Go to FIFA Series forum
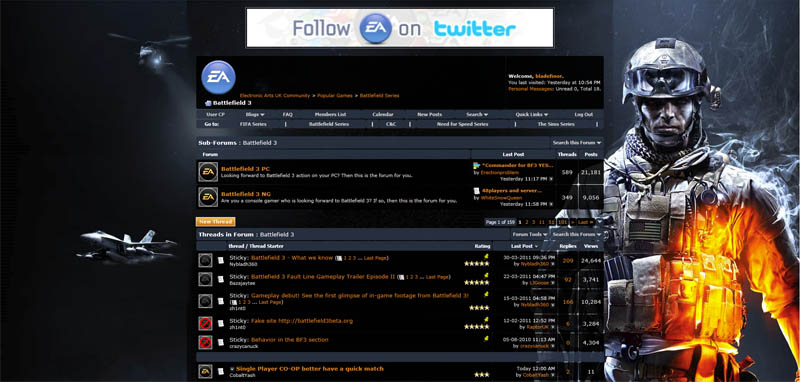The height and width of the screenshot is (382, 800). [x=253, y=124]
